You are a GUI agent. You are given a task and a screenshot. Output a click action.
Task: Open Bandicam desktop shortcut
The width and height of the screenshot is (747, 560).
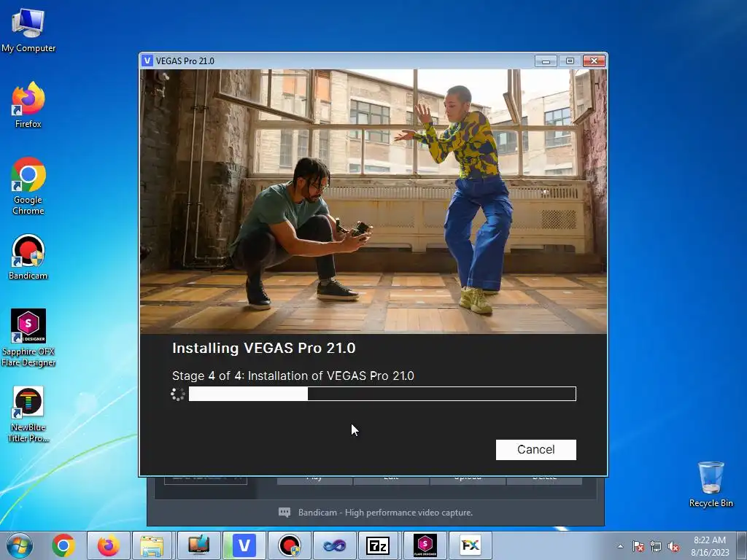28,257
